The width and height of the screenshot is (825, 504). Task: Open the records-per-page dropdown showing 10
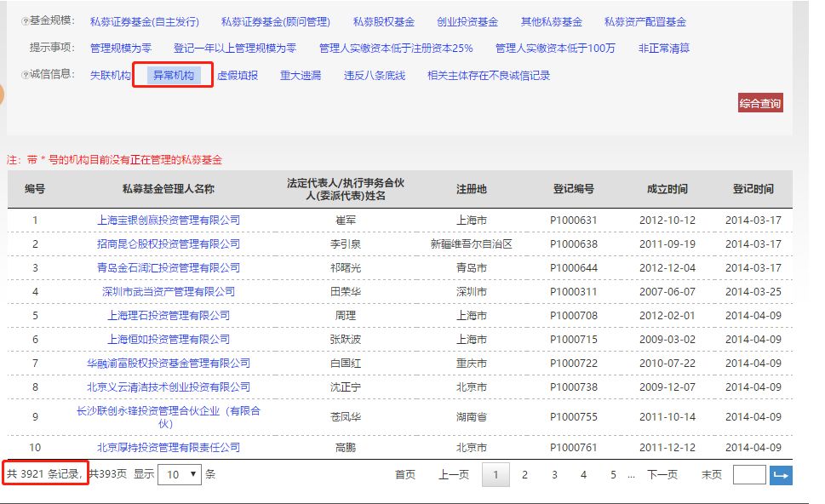[x=180, y=474]
